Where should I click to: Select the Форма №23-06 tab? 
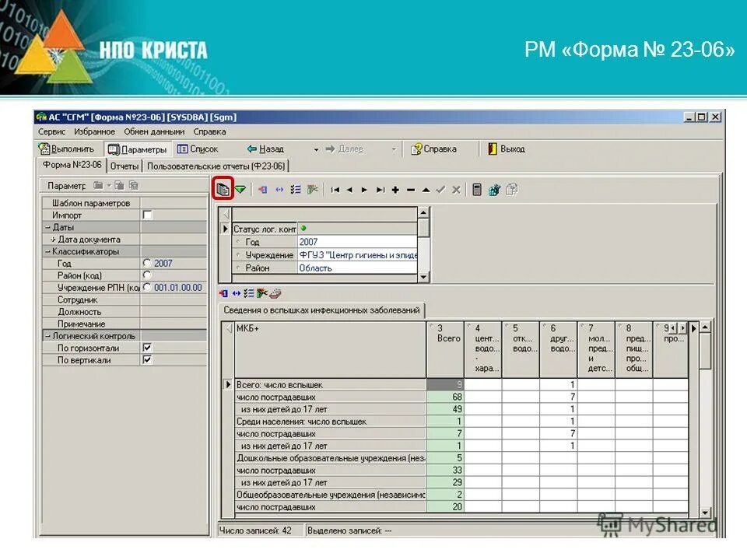click(x=72, y=165)
